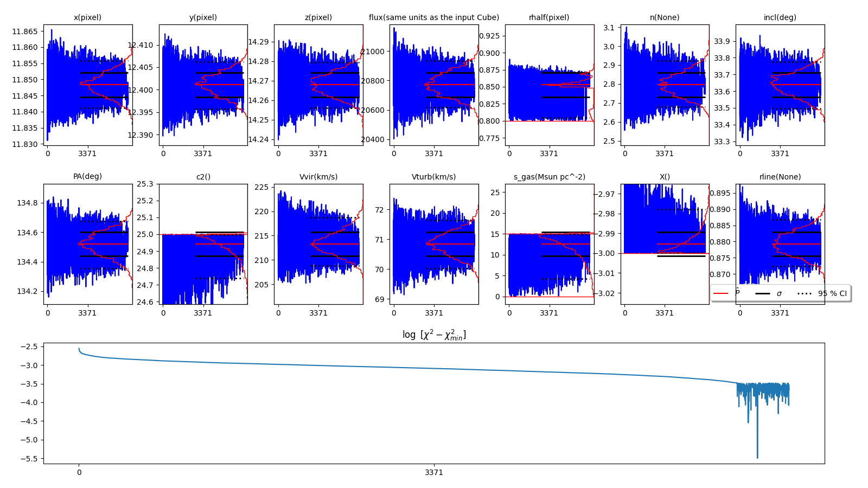Click the flux subplot title text

pos(433,17)
